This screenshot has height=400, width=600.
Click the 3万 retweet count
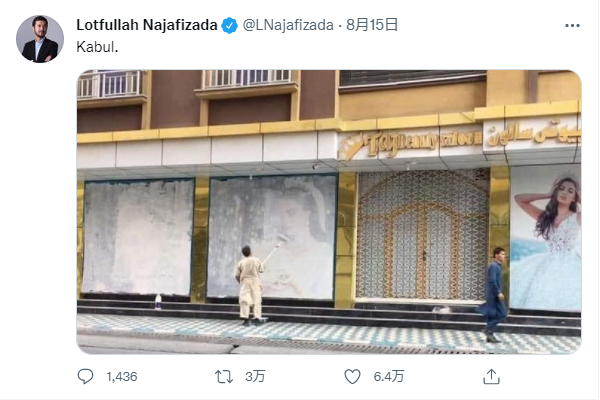(255, 377)
